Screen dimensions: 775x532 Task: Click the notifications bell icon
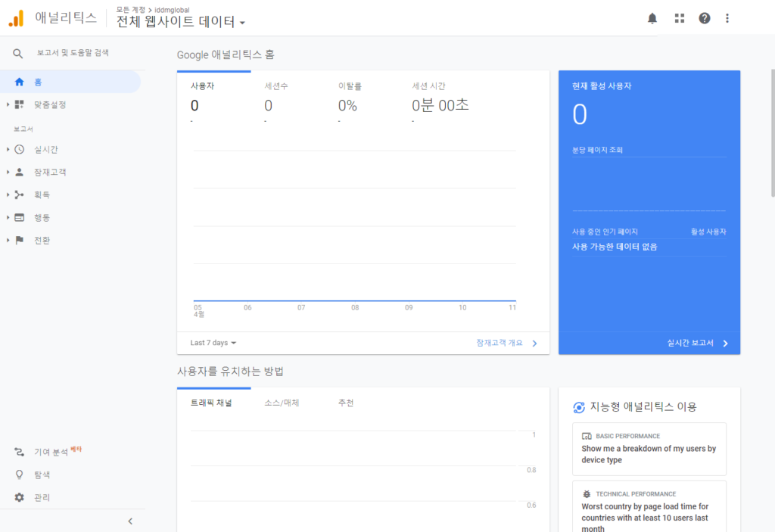click(x=652, y=18)
